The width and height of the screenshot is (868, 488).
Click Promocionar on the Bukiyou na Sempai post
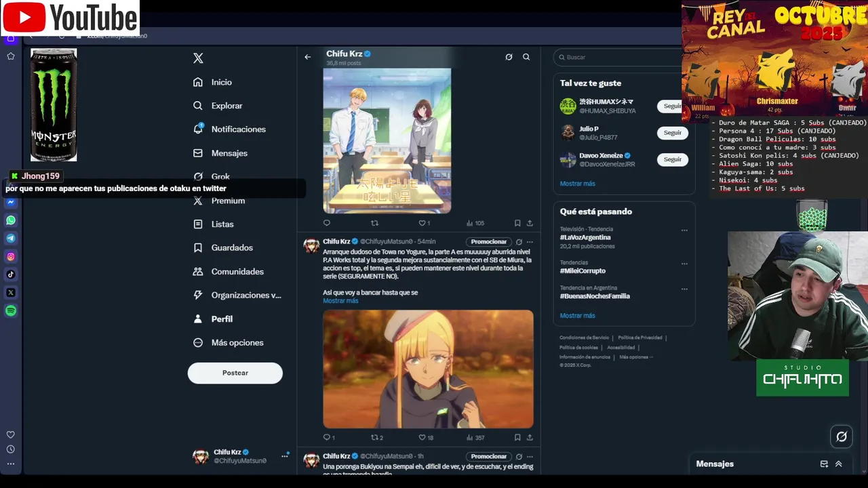point(489,457)
